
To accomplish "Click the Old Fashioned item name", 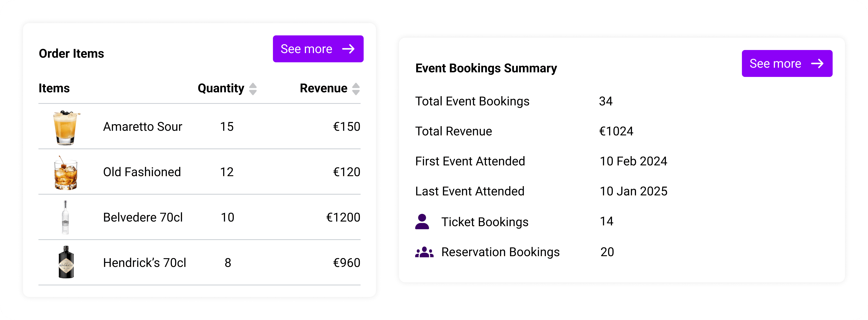I will [x=142, y=172].
